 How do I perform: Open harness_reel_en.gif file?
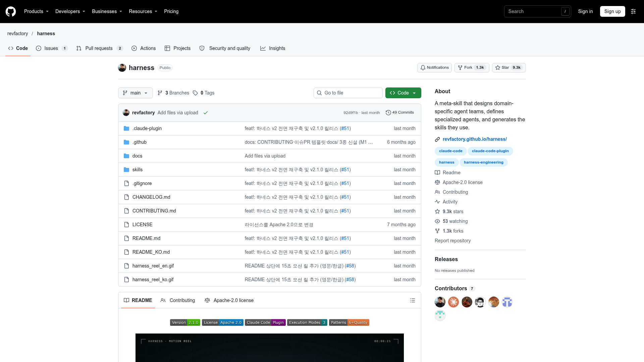[153, 266]
